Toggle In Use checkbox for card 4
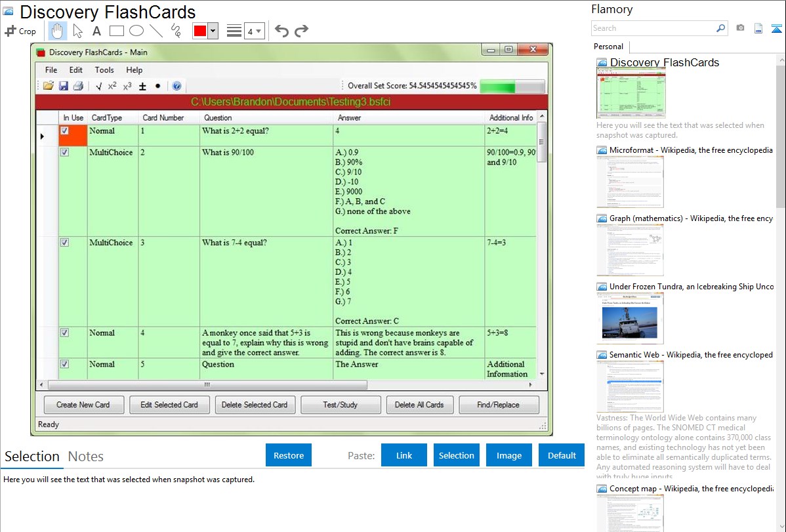Viewport: 786px width, 532px height. coord(64,333)
